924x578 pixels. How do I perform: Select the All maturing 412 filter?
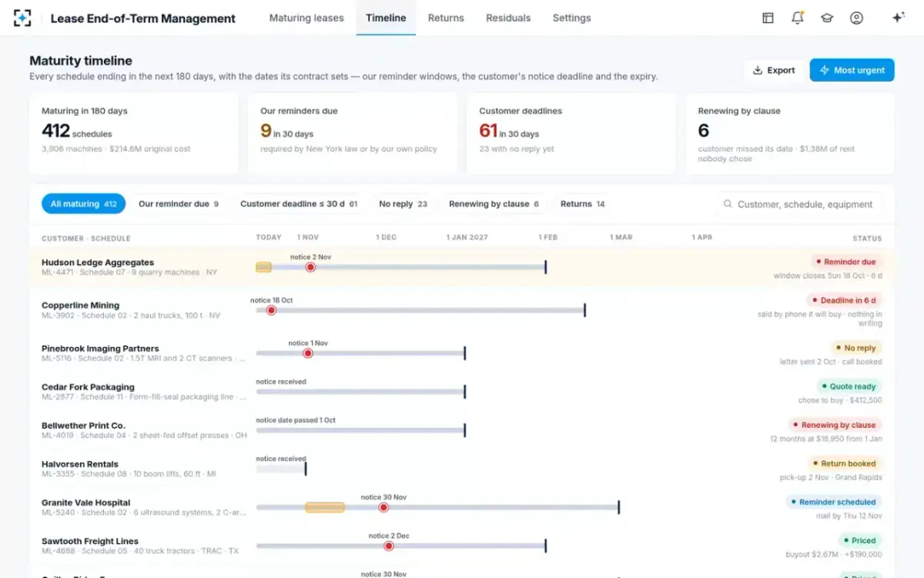[x=83, y=204]
